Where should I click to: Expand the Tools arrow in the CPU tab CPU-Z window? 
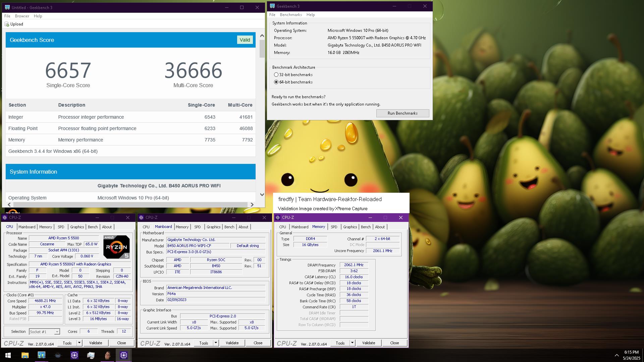(79, 343)
